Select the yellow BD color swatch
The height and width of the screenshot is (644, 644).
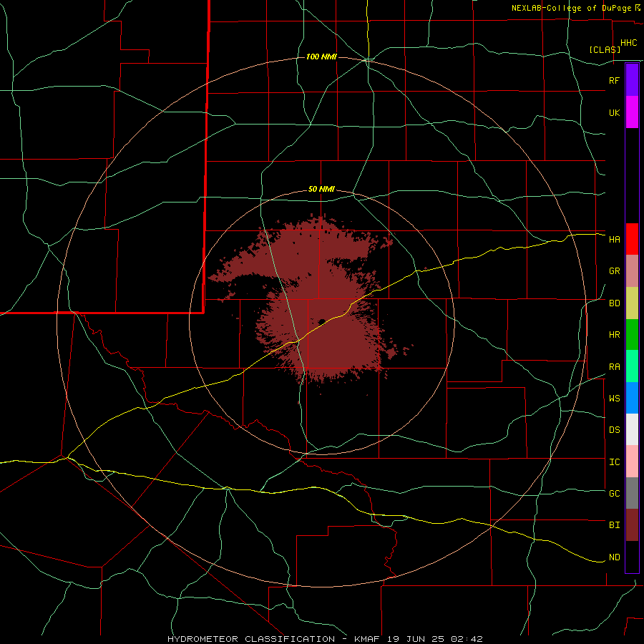(632, 303)
